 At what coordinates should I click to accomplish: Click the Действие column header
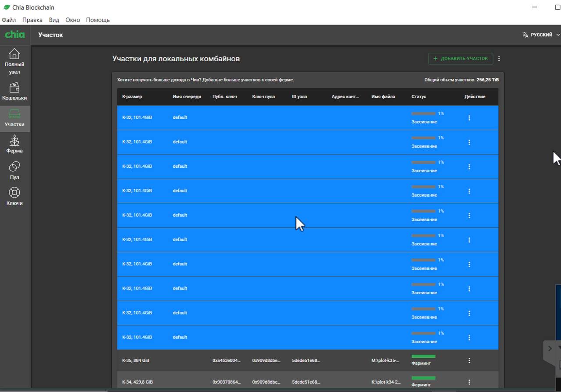point(475,96)
